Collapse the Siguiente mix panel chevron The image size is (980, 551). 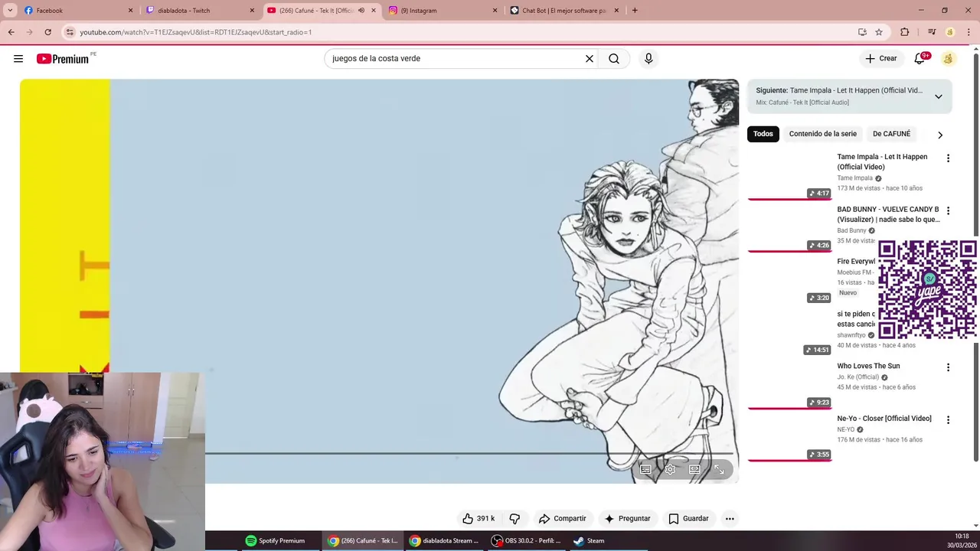coord(939,96)
